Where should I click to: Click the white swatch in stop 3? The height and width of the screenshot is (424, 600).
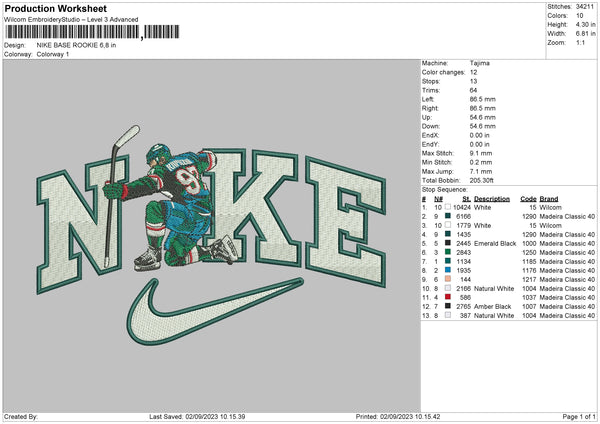click(448, 225)
